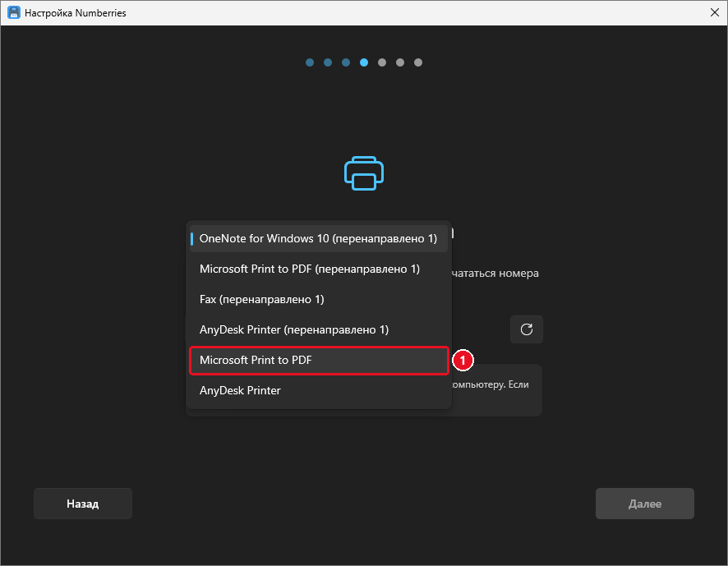Click the fifth step progress dot
The width and height of the screenshot is (728, 566).
(x=382, y=62)
